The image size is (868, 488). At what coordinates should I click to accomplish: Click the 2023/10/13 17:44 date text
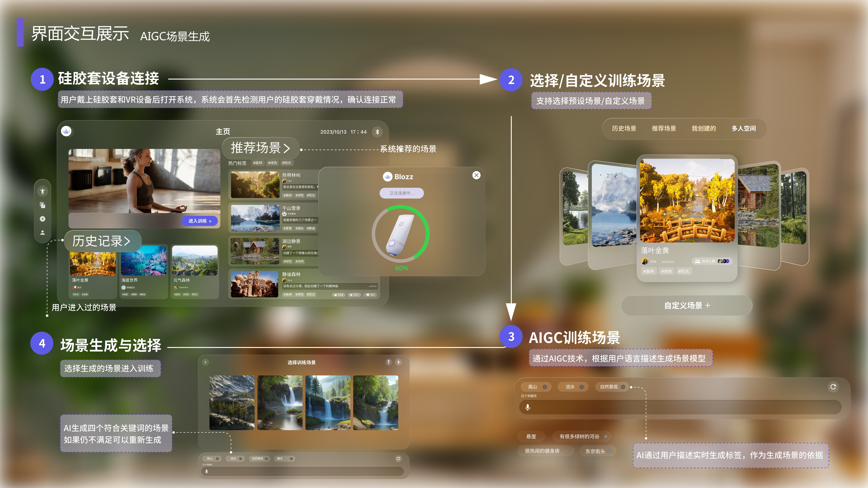tap(343, 132)
